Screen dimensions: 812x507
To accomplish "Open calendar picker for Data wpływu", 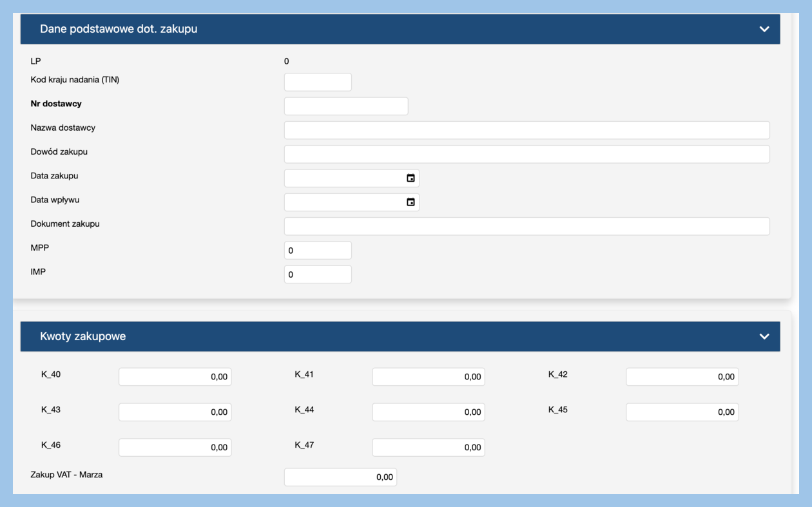I will coord(411,202).
